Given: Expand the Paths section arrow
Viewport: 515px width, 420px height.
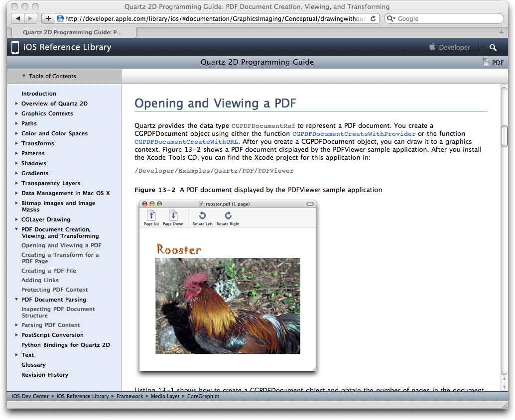Looking at the screenshot, I should [x=16, y=123].
